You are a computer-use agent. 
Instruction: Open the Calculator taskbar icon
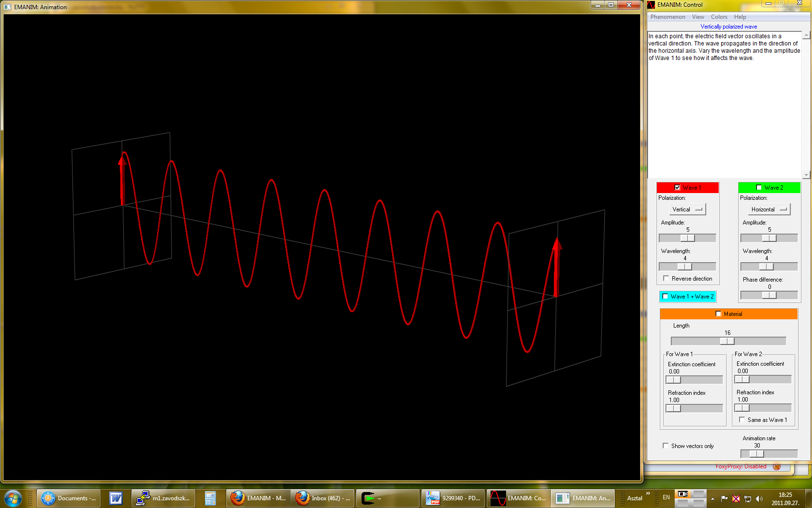(x=210, y=498)
